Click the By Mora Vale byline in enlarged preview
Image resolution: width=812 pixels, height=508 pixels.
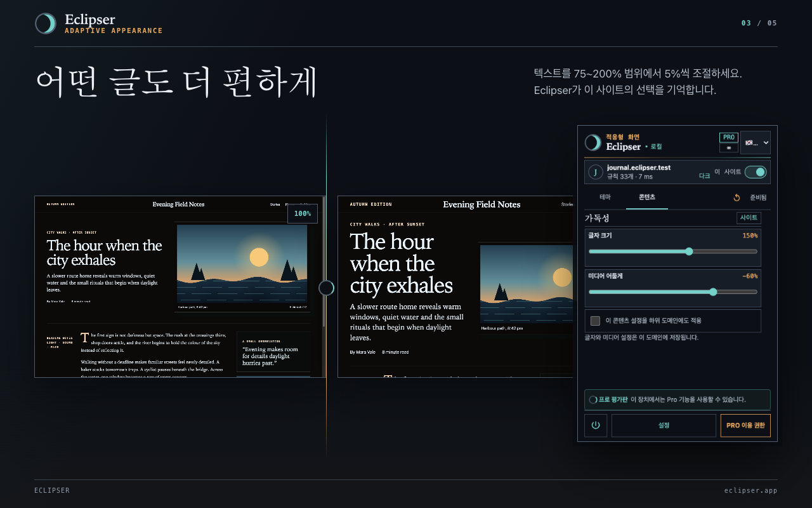[363, 352]
